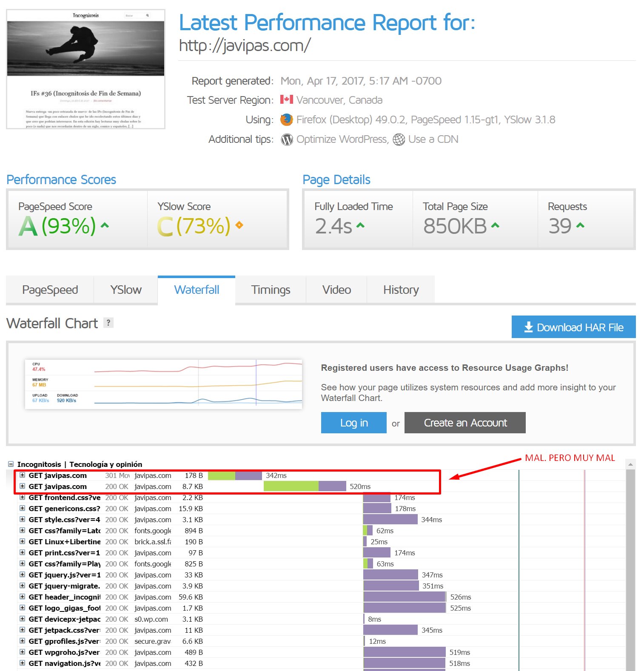Open the Incognitosis site screenshot thumbnail
644x671 pixels.
85,69
